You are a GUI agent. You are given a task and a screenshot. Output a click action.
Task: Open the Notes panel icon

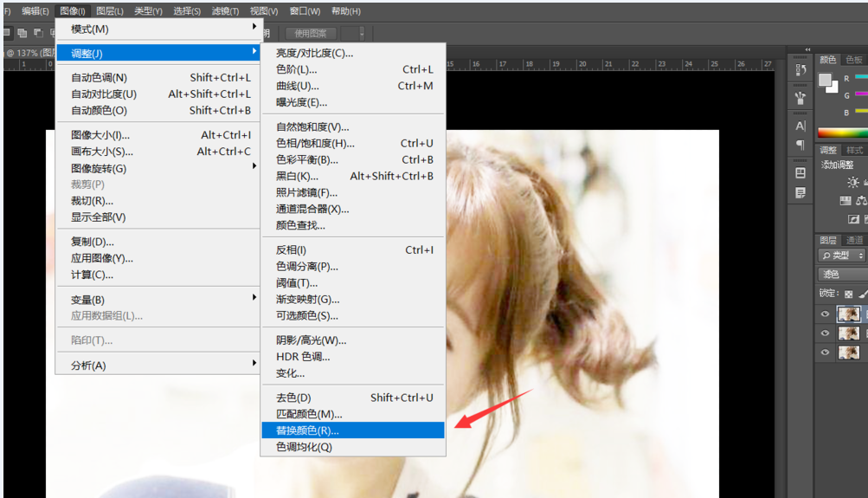click(800, 191)
